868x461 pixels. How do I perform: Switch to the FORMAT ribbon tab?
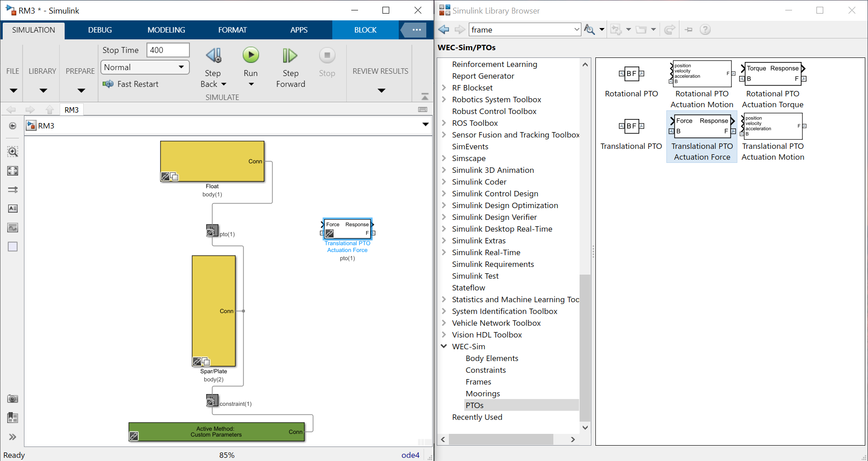232,30
